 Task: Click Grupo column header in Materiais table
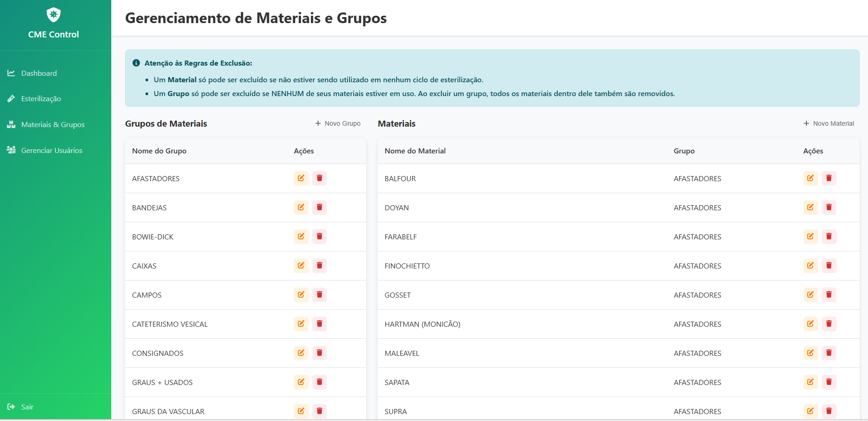[684, 151]
